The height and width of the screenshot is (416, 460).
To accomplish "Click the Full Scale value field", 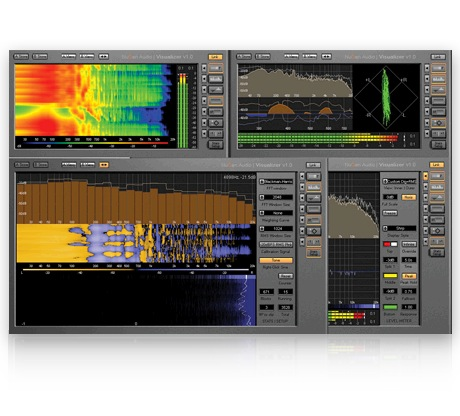I will point(390,197).
